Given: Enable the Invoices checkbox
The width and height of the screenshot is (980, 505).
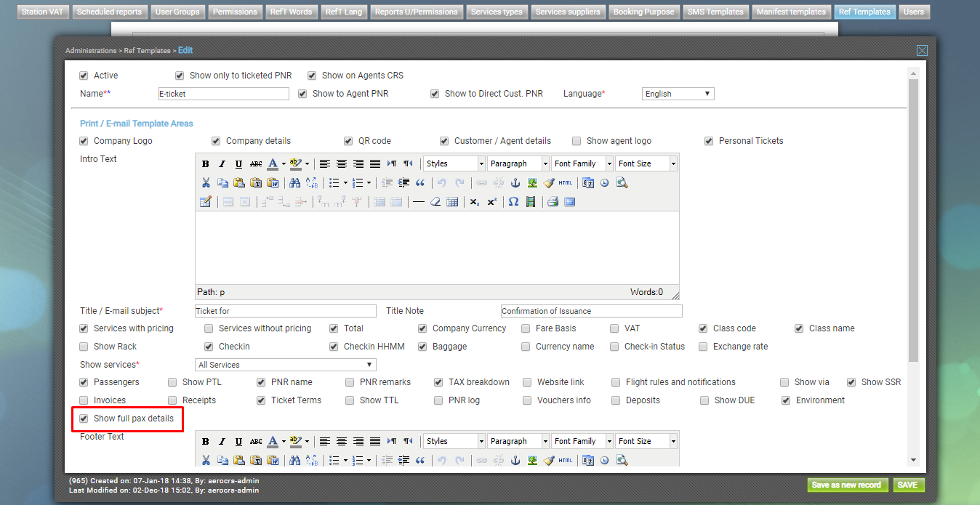Looking at the screenshot, I should pyautogui.click(x=84, y=400).
